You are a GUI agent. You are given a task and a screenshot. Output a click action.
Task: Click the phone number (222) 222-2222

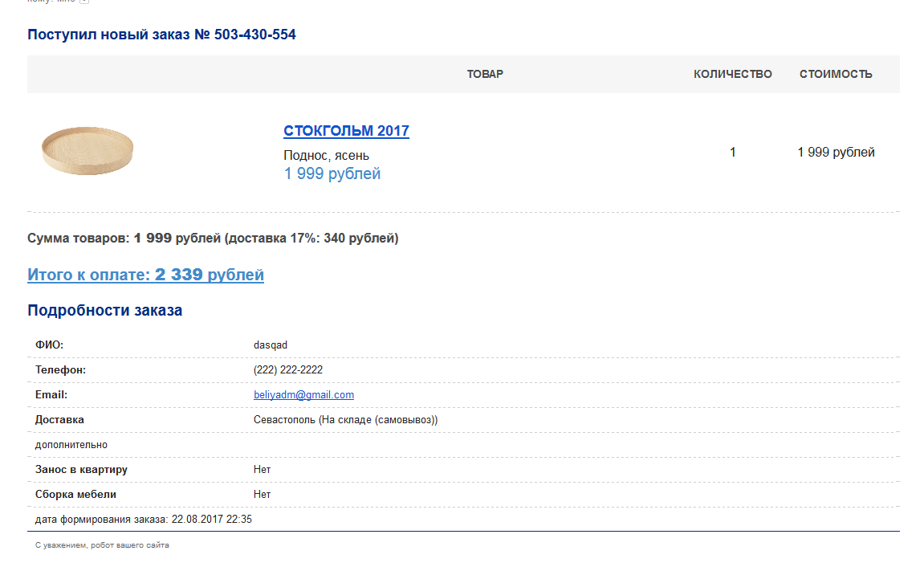click(x=288, y=370)
